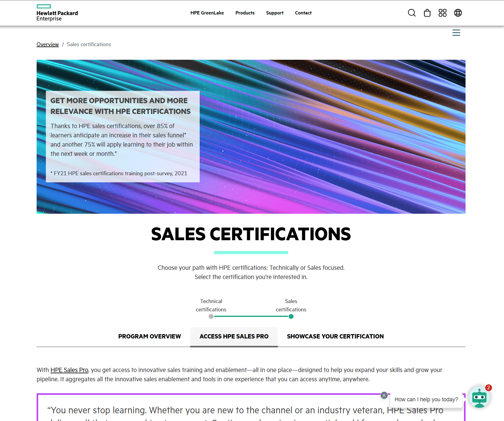Switch to Program Overview tab
Screen dimensions: 504x421
coord(150,336)
